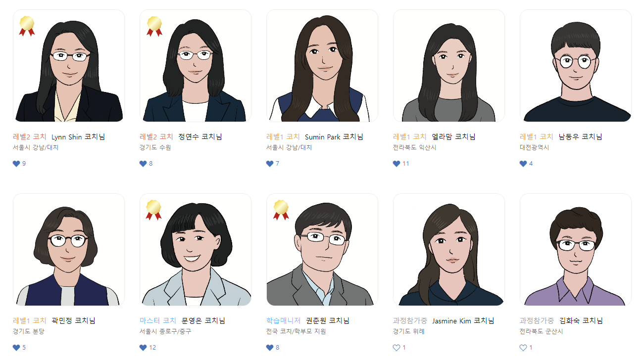The width and height of the screenshot is (644, 357).
Task: Open 곽민정 코치님 profile portrait
Action: point(69,250)
